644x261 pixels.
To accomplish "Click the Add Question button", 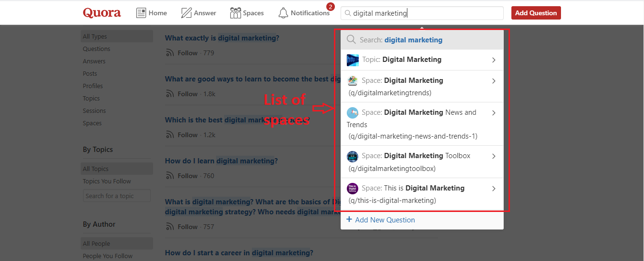I will click(536, 13).
